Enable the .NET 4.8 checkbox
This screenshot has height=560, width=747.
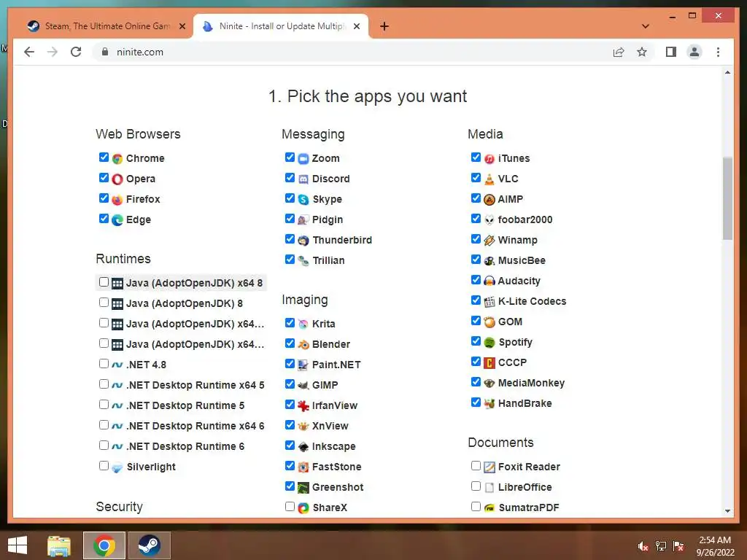104,364
